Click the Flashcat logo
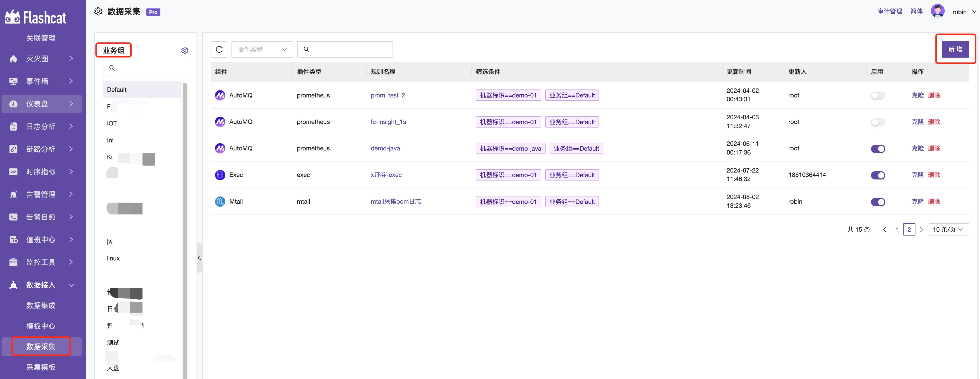The width and height of the screenshot is (980, 379). pos(35,17)
